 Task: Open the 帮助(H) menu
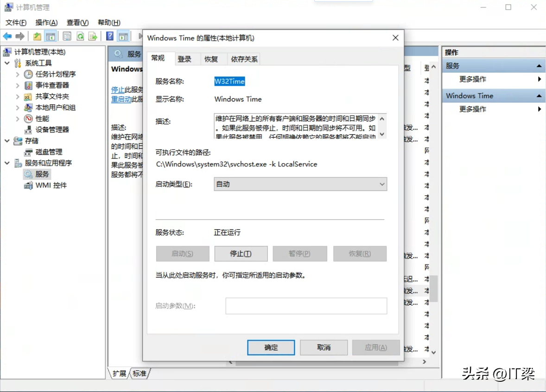point(109,23)
